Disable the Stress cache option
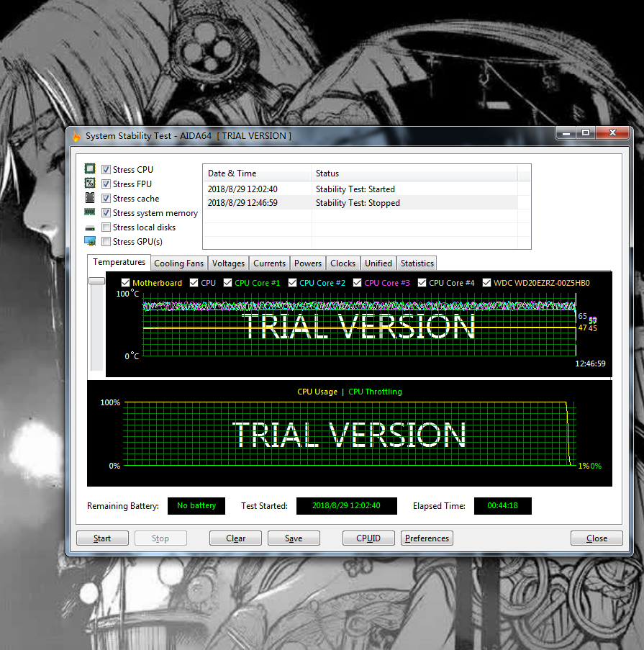The height and width of the screenshot is (650, 644). point(106,198)
